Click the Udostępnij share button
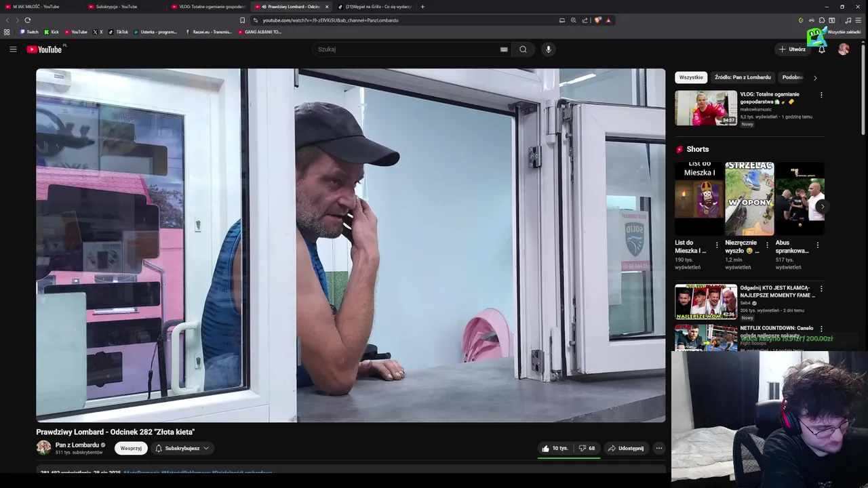 pos(625,448)
